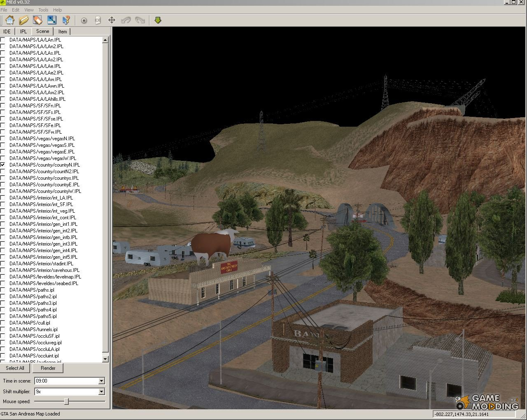Click the IPL list scroll up arrow
527x420 pixels.
105,40
